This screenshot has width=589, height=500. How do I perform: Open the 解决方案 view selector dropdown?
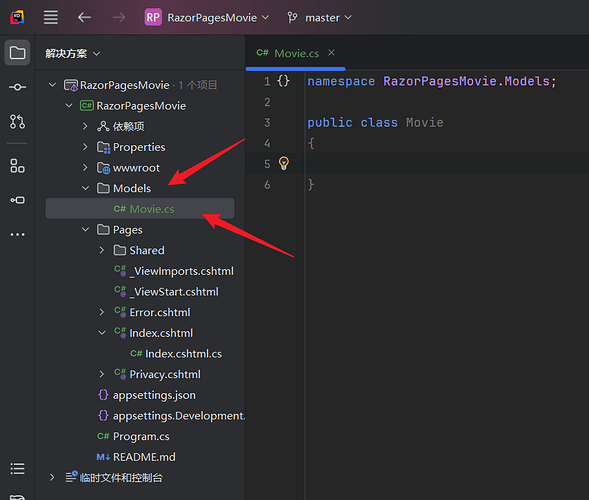click(72, 53)
